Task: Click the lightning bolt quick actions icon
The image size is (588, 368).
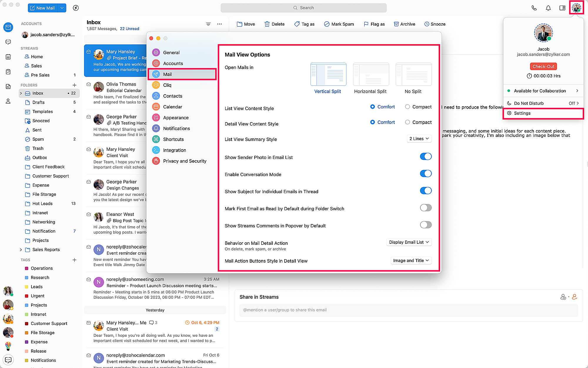Action: (x=76, y=8)
